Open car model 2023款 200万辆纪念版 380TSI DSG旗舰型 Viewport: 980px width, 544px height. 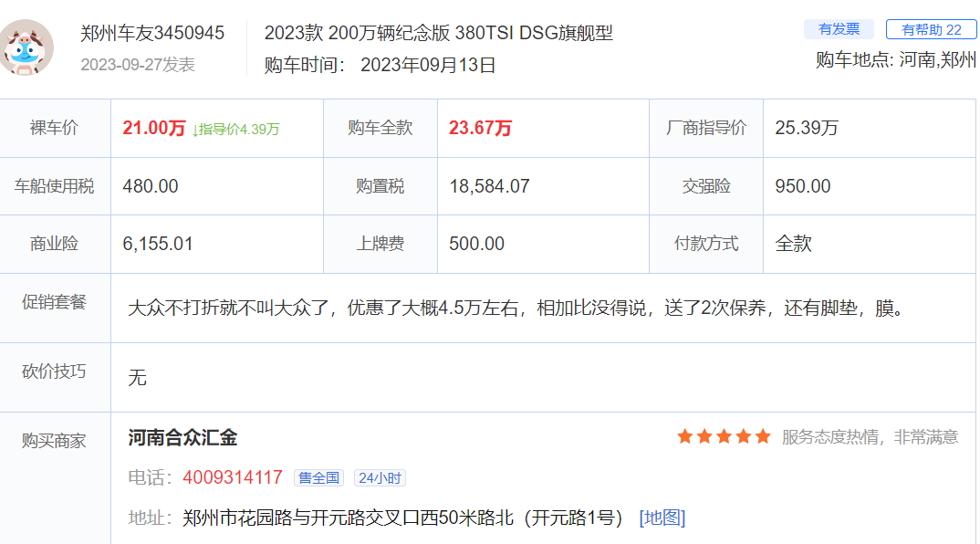[438, 33]
